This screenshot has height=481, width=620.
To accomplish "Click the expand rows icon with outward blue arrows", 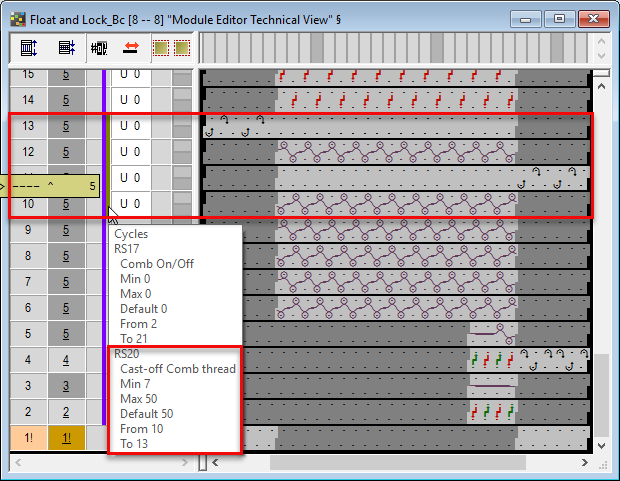I will [x=29, y=47].
